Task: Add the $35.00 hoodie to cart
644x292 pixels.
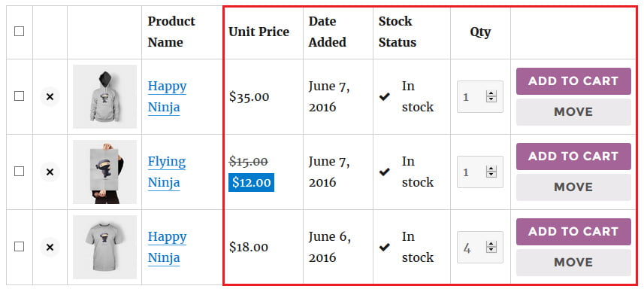Action: [573, 81]
